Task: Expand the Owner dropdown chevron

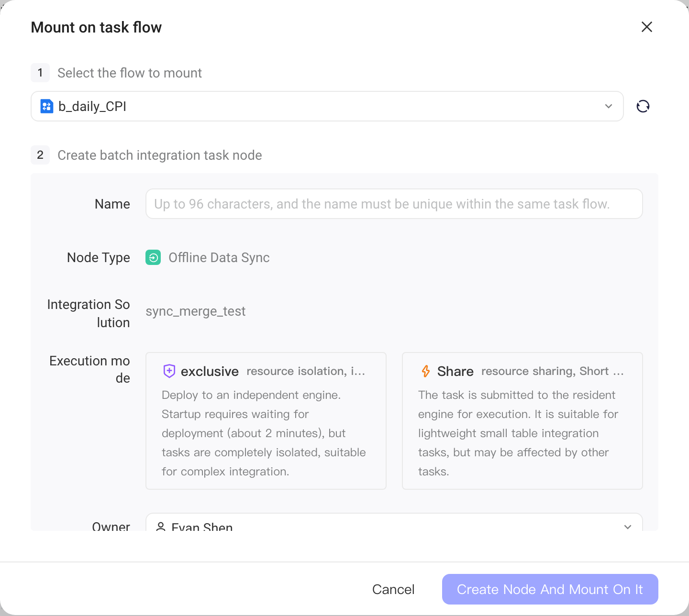Action: click(x=628, y=527)
